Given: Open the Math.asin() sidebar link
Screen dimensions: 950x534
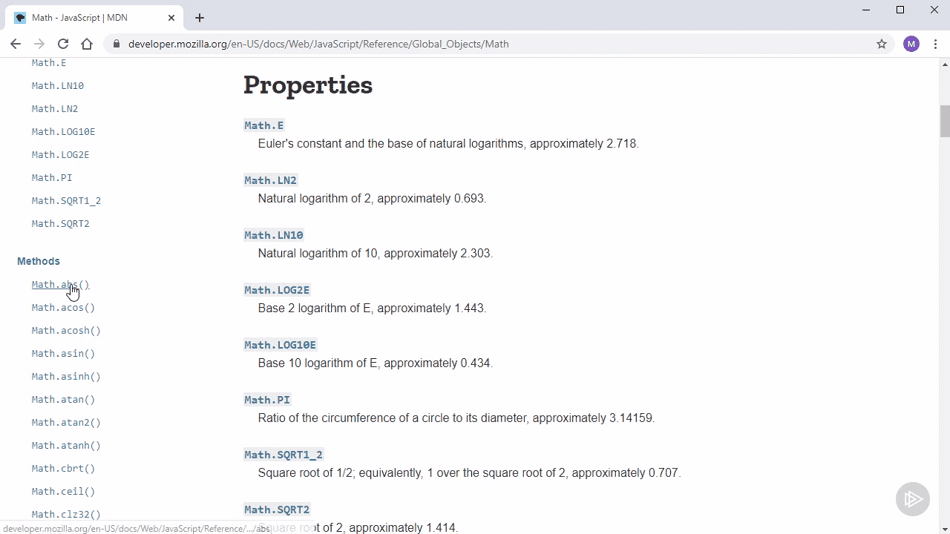Looking at the screenshot, I should pos(63,353).
